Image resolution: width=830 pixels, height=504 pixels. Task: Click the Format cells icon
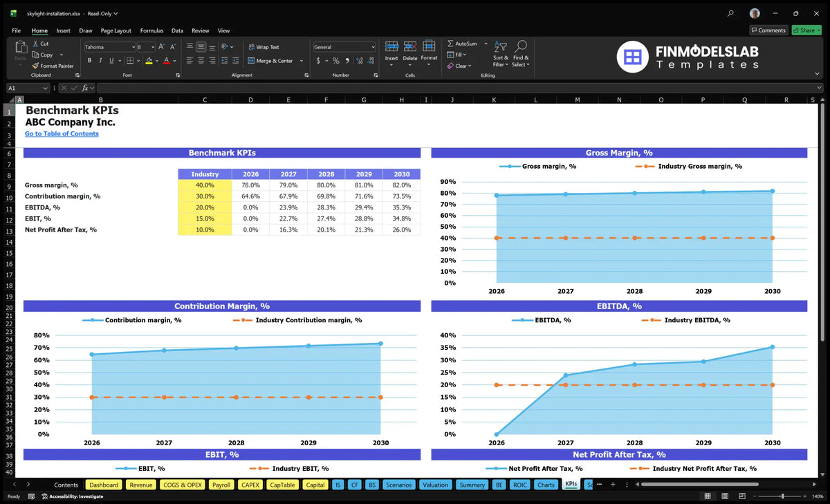pos(429,46)
